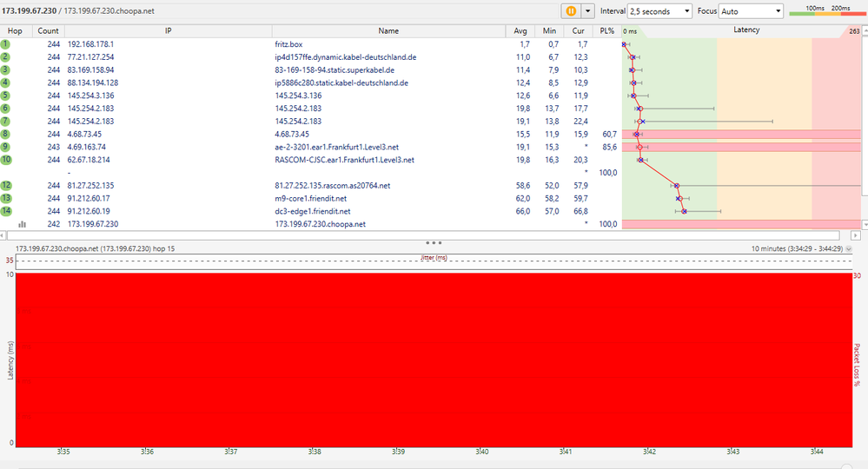
Task: Pause the trace with the orange button
Action: click(x=571, y=11)
